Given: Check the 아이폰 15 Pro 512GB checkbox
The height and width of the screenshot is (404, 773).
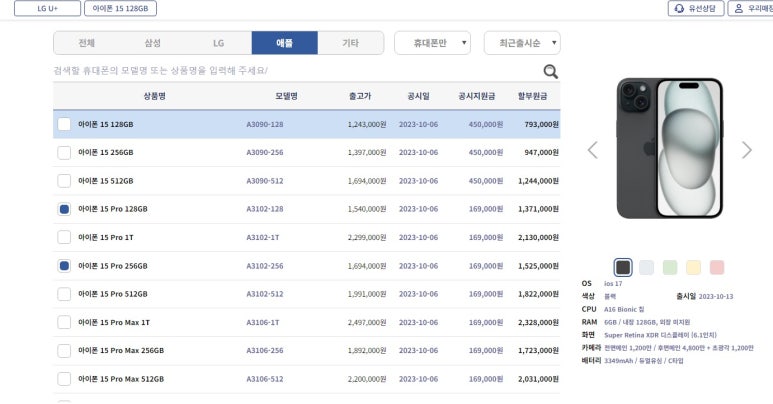Looking at the screenshot, I should point(64,294).
